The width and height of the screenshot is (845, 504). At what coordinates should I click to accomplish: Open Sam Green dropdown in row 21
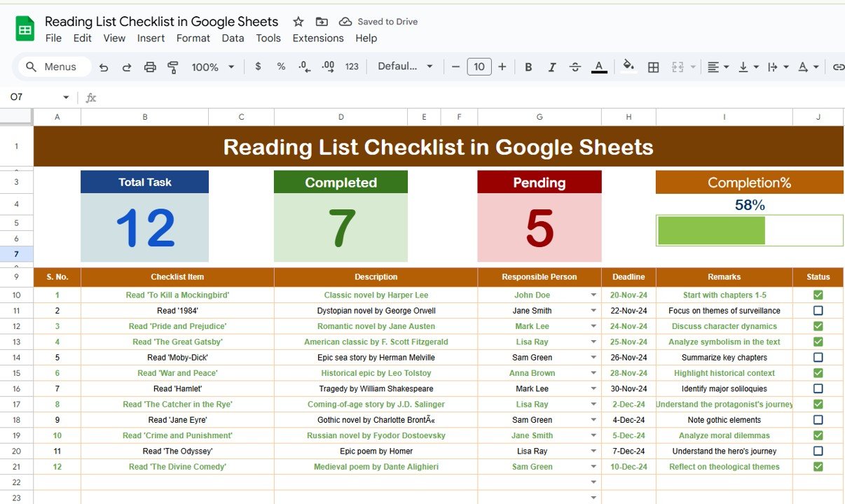[593, 467]
